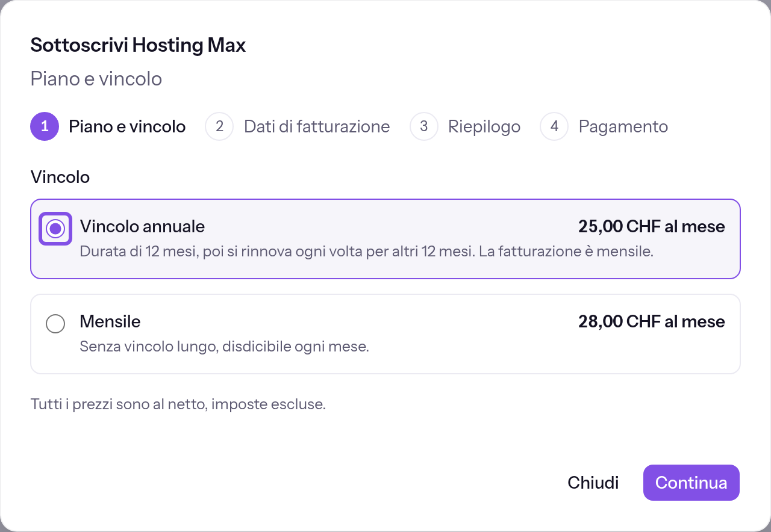Click the Continua button
Viewport: 771px width, 532px height.
click(x=691, y=483)
